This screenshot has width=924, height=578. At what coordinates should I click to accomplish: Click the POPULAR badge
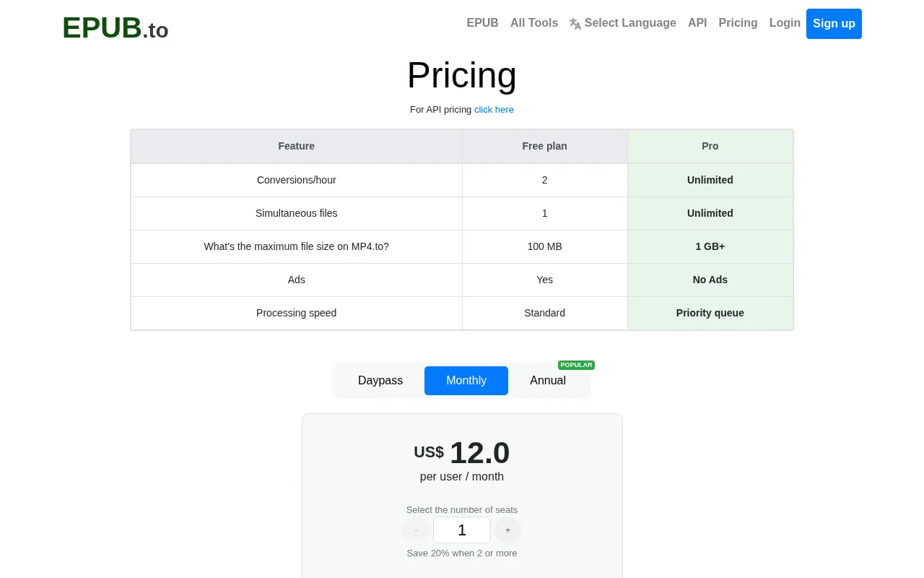[576, 365]
